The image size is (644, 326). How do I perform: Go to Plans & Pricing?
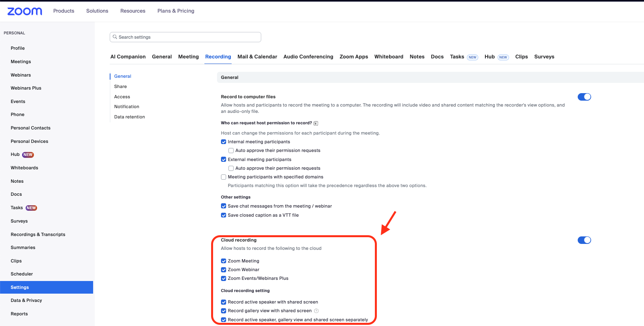click(x=176, y=11)
